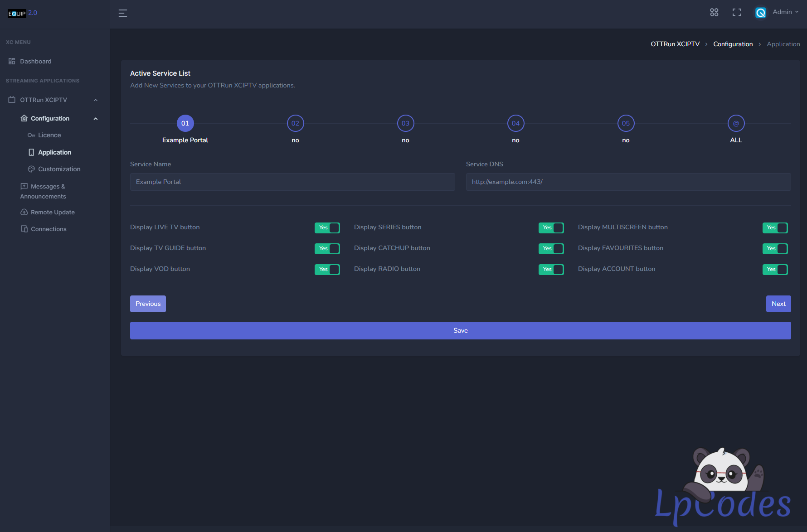Click the Next button

[x=778, y=304]
